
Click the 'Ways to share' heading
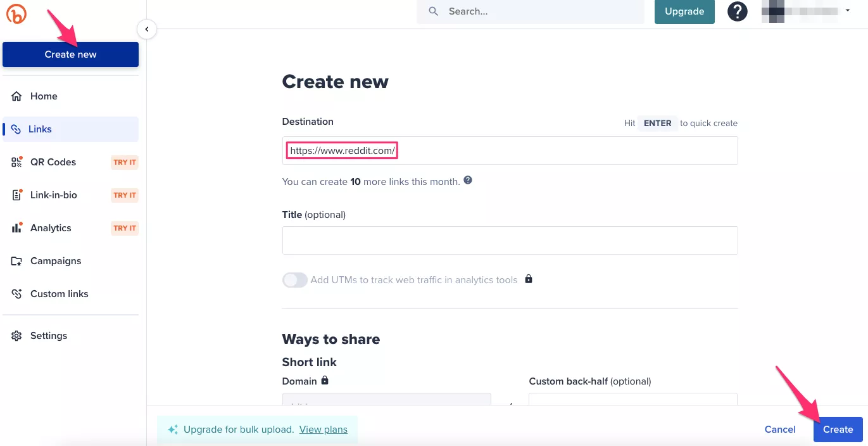coord(331,340)
